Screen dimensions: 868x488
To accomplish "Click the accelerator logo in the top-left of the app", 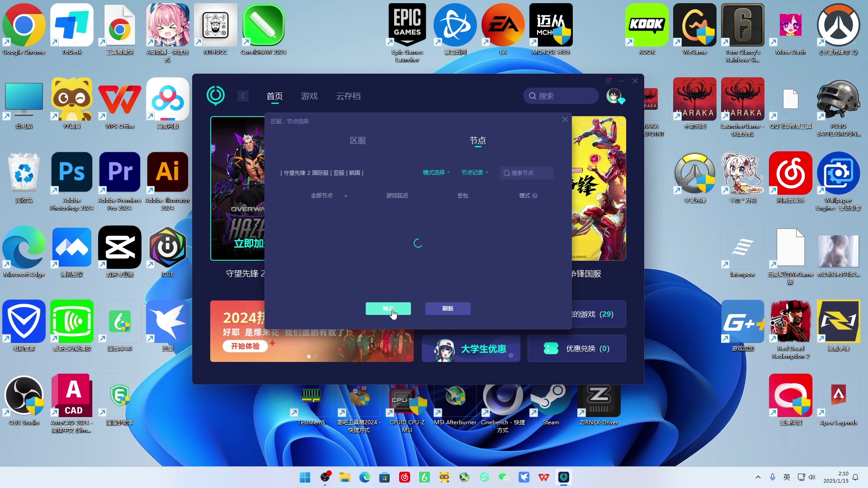I will [216, 95].
